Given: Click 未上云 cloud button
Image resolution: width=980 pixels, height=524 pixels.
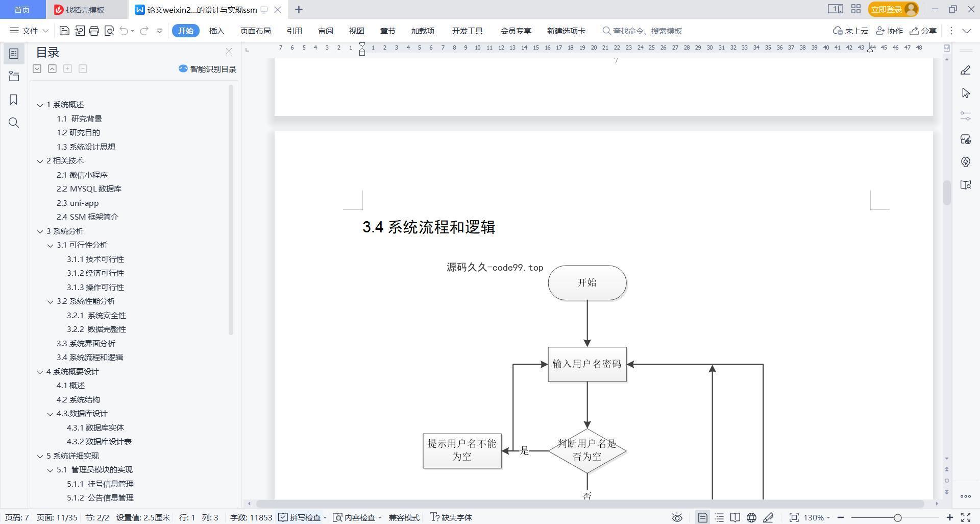Looking at the screenshot, I should pos(850,31).
